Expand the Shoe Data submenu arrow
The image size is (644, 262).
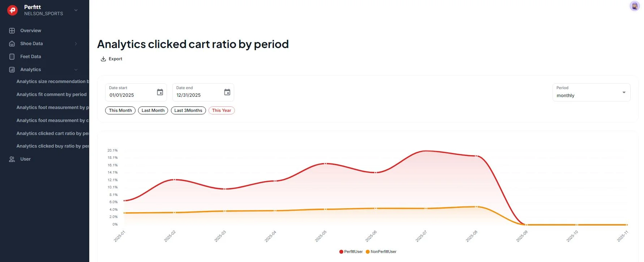[x=76, y=44]
